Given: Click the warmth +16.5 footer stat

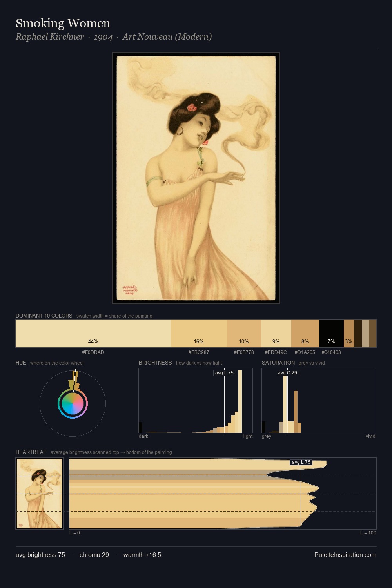Looking at the screenshot, I should (142, 555).
